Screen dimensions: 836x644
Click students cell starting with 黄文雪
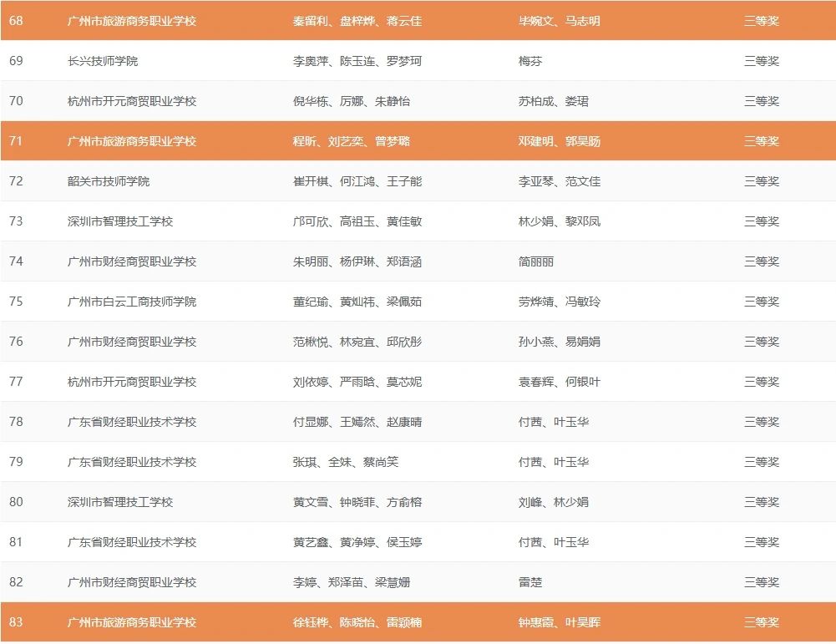pos(357,502)
